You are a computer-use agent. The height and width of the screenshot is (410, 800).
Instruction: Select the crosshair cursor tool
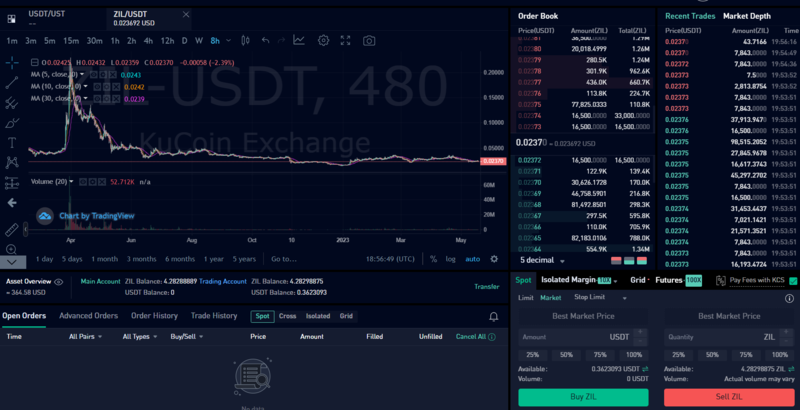point(12,63)
